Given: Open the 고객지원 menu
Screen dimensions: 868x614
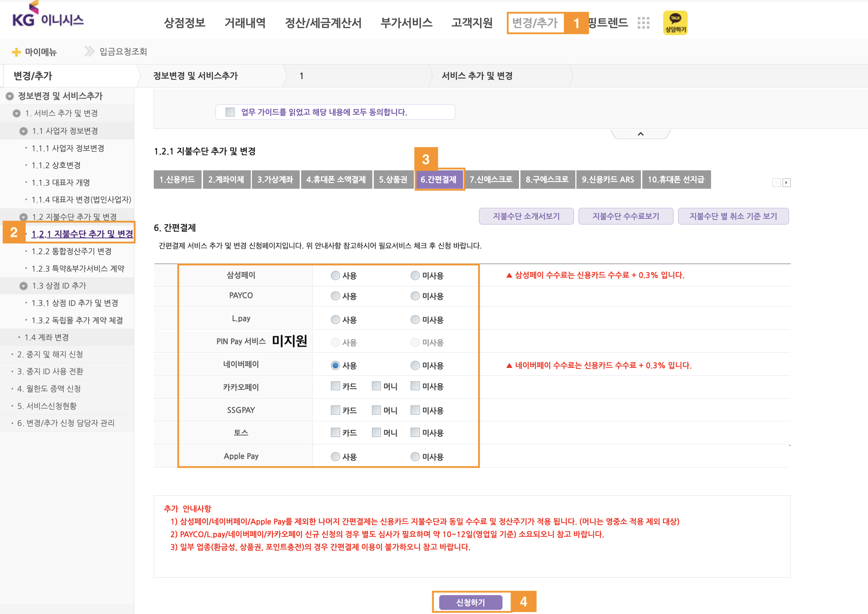Looking at the screenshot, I should [472, 23].
